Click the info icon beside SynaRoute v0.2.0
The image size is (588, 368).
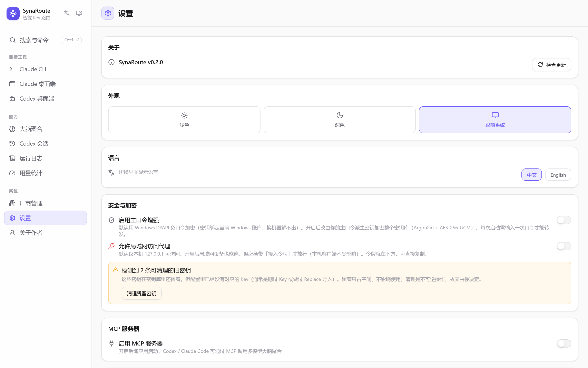click(111, 62)
